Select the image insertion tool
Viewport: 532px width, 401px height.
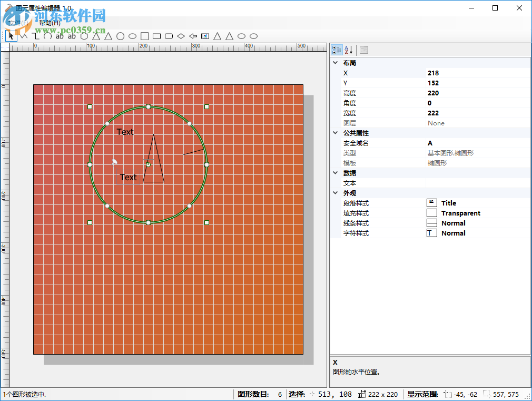click(205, 36)
